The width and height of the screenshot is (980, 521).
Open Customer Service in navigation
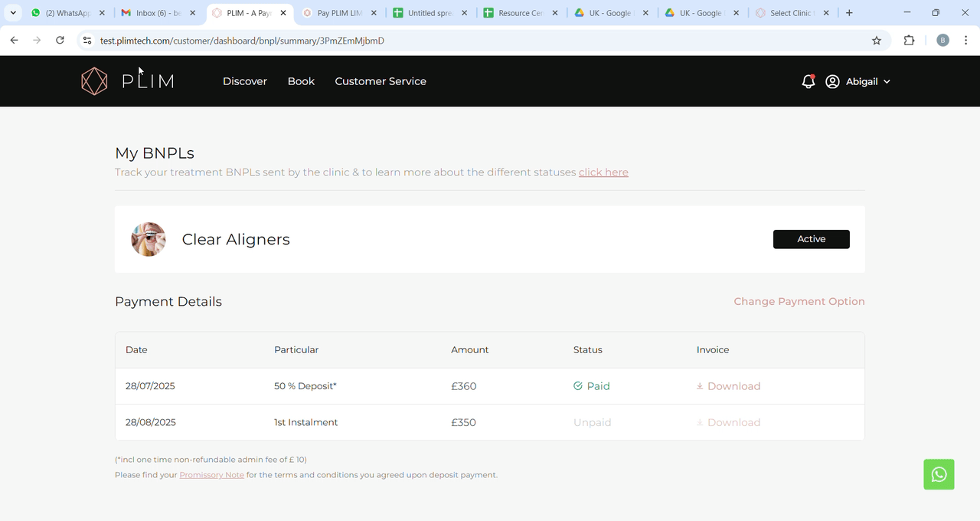381,81
